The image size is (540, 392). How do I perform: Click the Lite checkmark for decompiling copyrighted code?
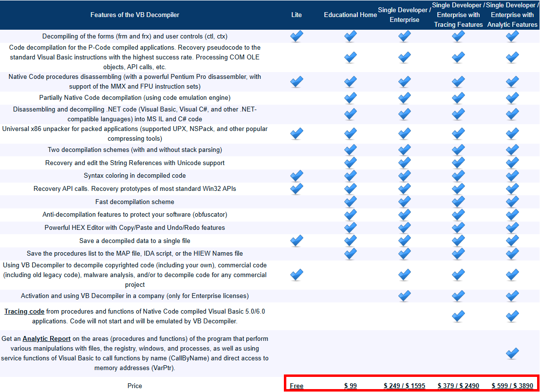[x=297, y=275]
